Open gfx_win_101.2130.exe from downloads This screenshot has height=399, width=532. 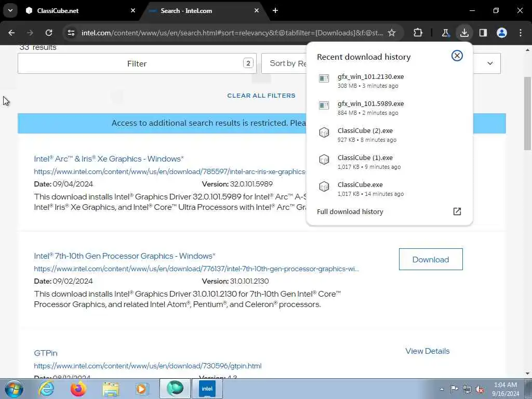(x=389, y=81)
